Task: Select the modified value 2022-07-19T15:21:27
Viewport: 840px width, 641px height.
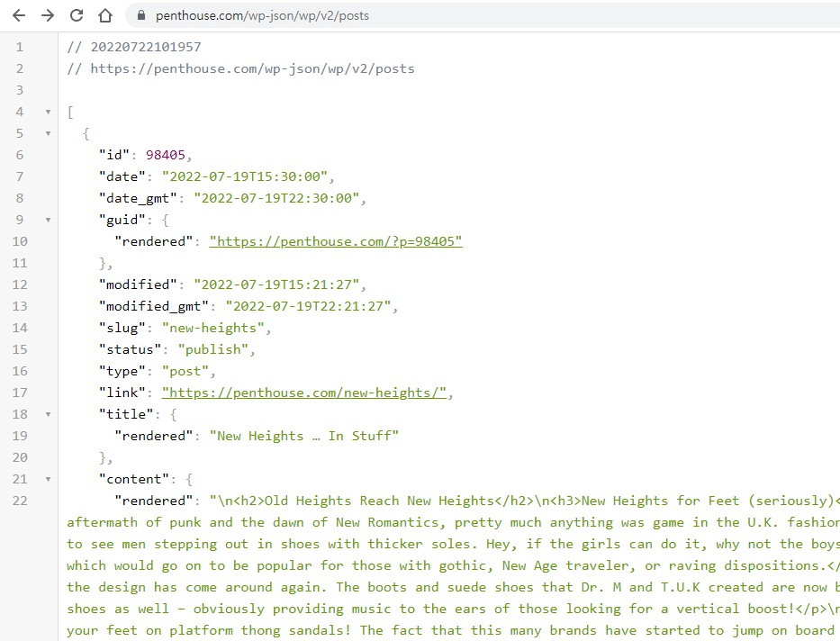Action: [x=276, y=284]
